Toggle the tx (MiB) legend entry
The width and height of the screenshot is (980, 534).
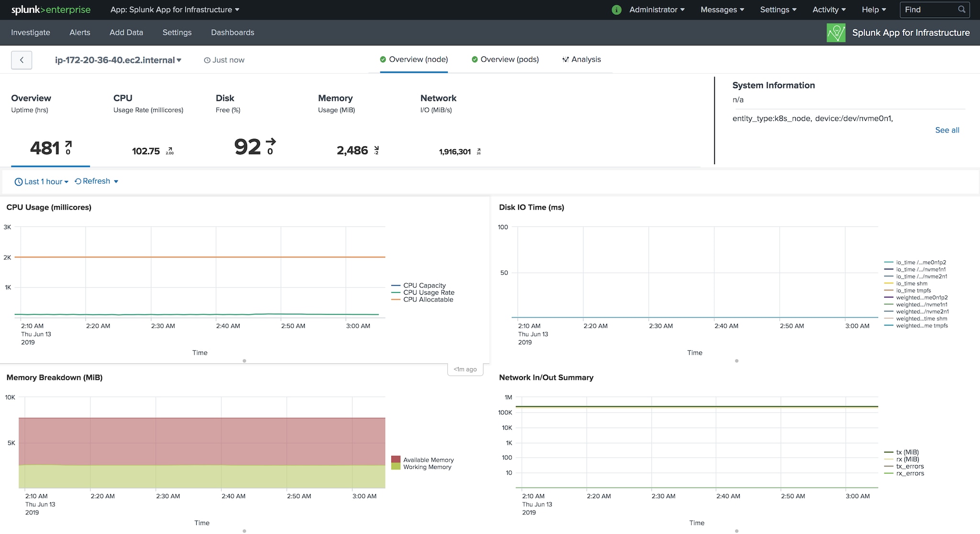[902, 452]
